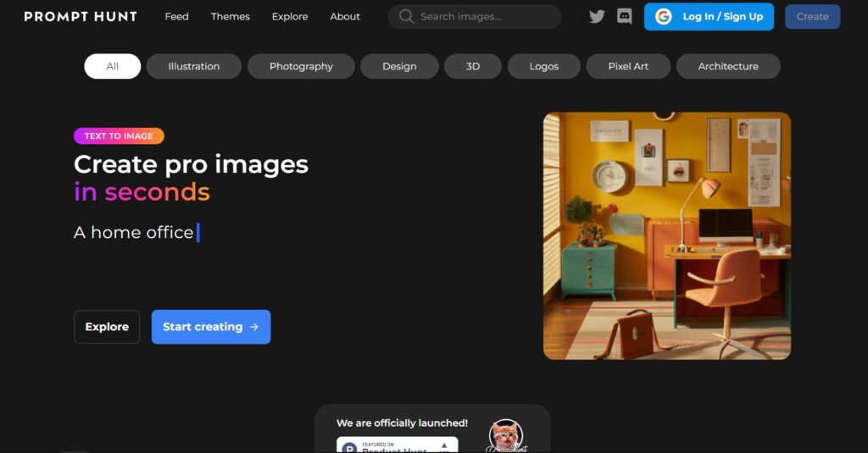Open the Explore nav link
This screenshot has width=868, height=453.
point(290,16)
